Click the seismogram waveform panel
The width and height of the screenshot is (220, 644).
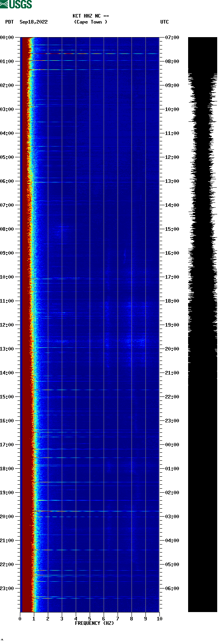pyautogui.click(x=202, y=325)
